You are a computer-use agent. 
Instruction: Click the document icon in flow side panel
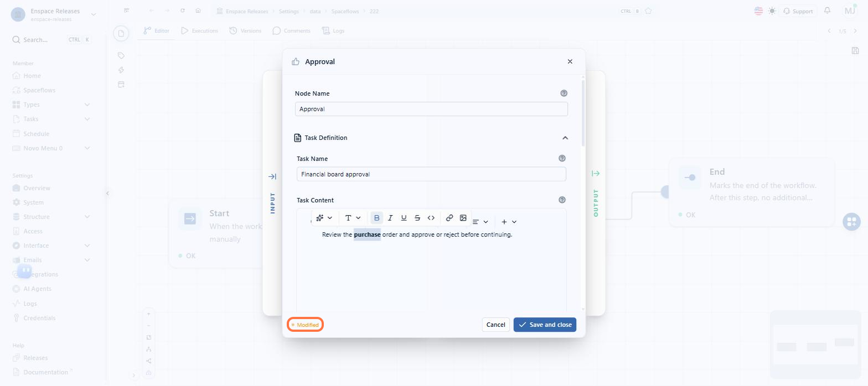click(121, 34)
